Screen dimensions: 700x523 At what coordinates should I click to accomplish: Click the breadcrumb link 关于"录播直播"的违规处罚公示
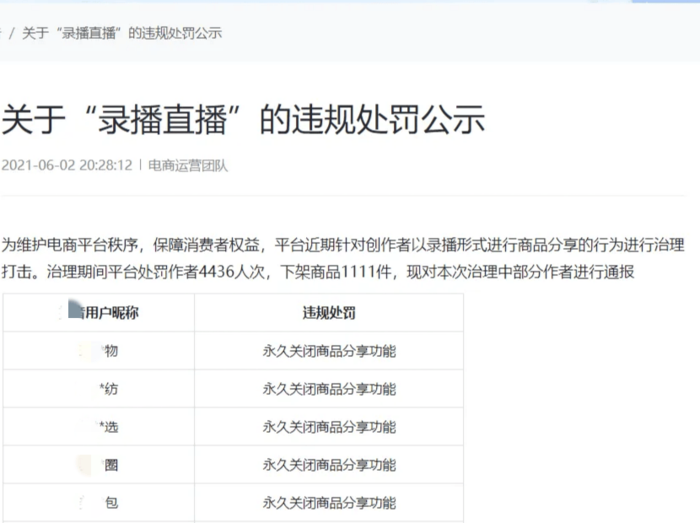tap(122, 33)
